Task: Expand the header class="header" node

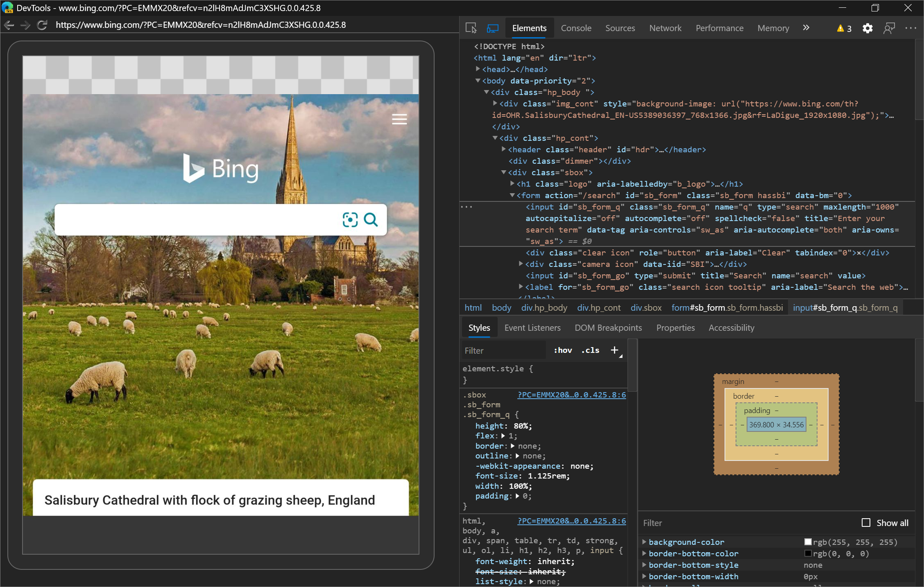Action: (503, 149)
